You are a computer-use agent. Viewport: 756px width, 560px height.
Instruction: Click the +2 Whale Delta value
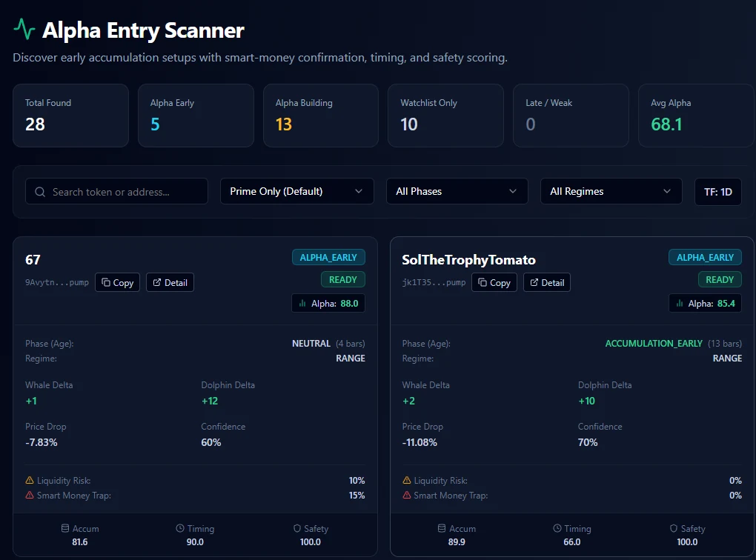tap(408, 401)
